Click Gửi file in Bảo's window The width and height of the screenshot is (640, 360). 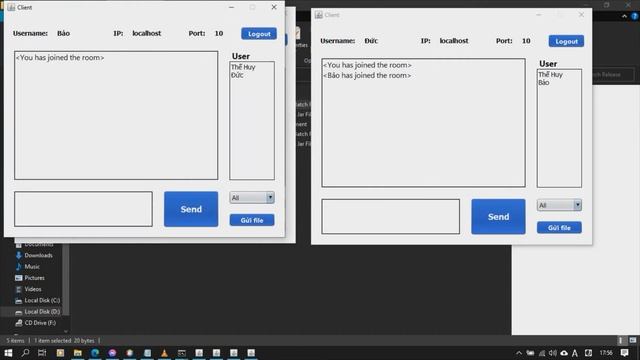[252, 220]
